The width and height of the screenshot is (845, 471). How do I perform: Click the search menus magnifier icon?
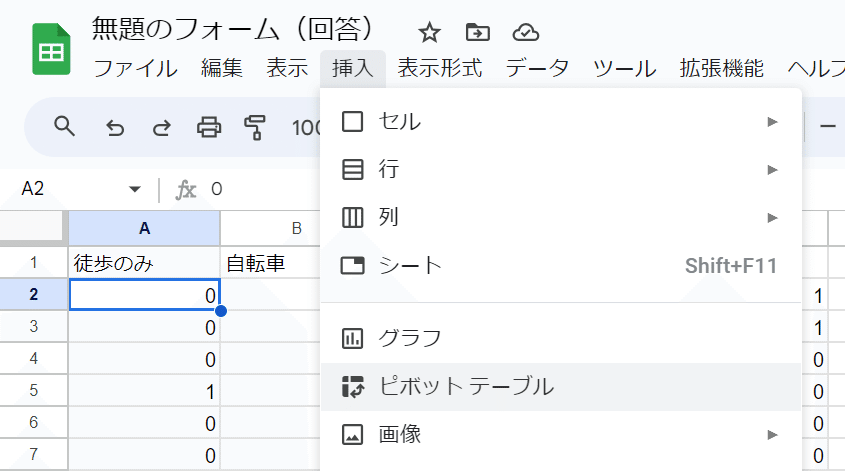(x=65, y=126)
